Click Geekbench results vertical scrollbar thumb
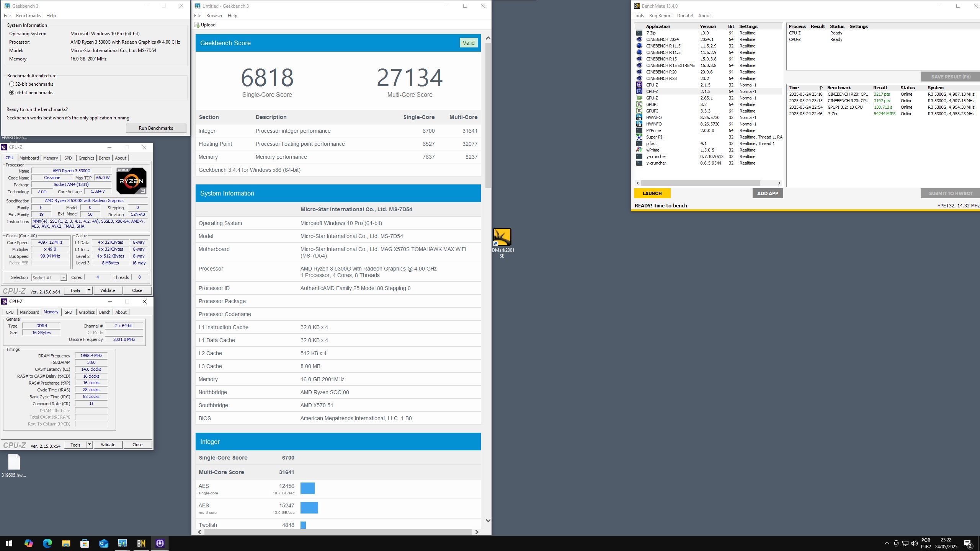The width and height of the screenshot is (980, 551). click(x=488, y=115)
